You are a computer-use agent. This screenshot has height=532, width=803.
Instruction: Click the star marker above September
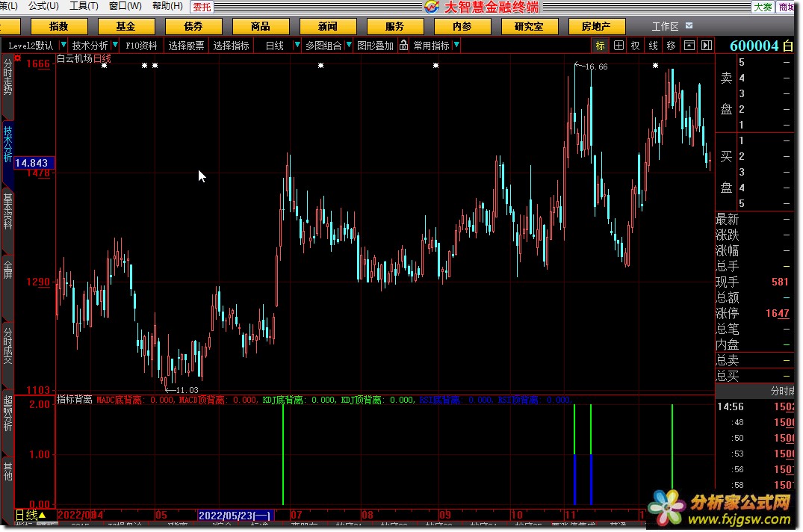click(x=435, y=66)
